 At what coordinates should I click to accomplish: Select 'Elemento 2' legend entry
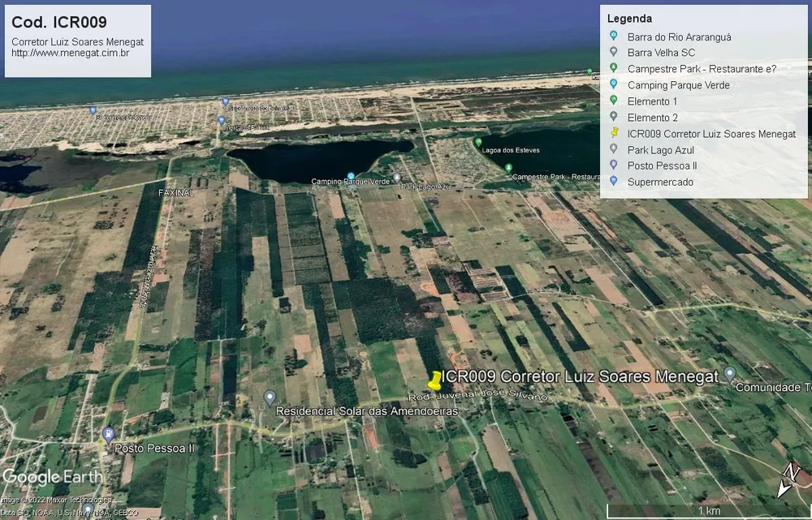click(653, 118)
